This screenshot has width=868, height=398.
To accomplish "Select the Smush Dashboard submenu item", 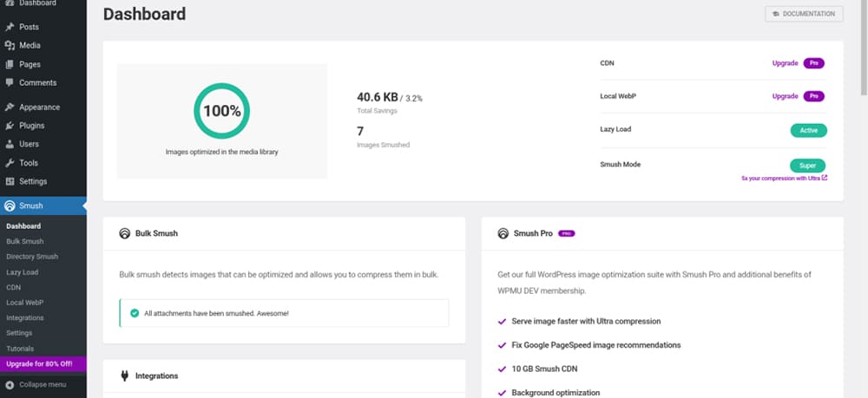I will 23,226.
